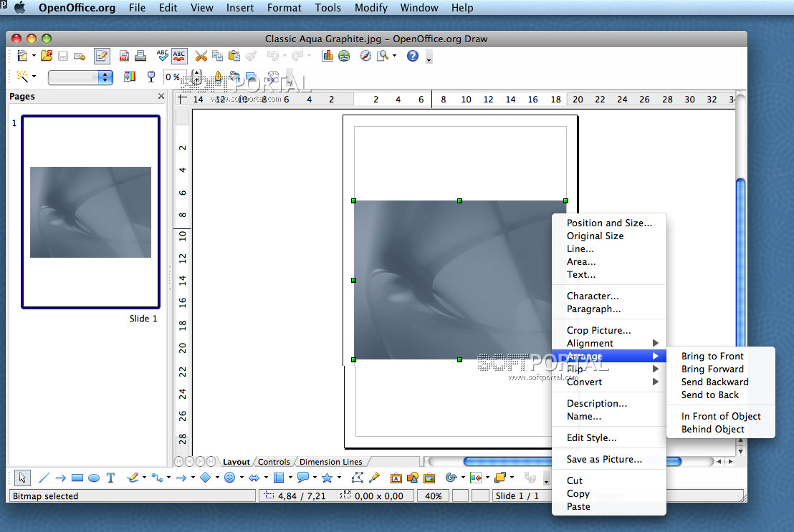Choose Bring to Front from submenu
Image resolution: width=794 pixels, height=532 pixels.
(712, 356)
